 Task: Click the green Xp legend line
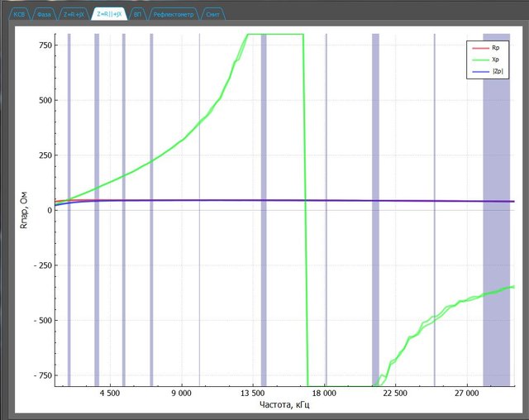pyautogui.click(x=479, y=60)
